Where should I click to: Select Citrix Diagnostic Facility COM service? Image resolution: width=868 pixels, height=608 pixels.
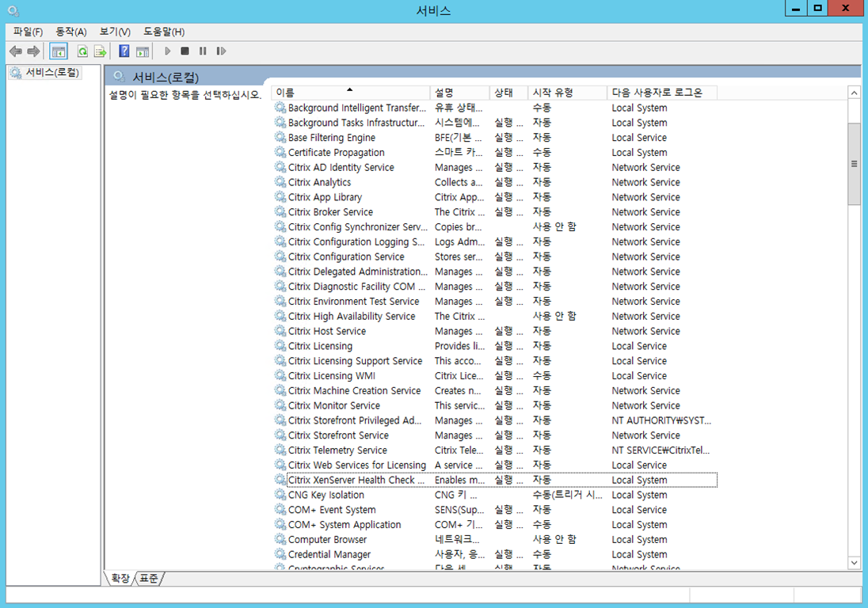click(x=496, y=287)
